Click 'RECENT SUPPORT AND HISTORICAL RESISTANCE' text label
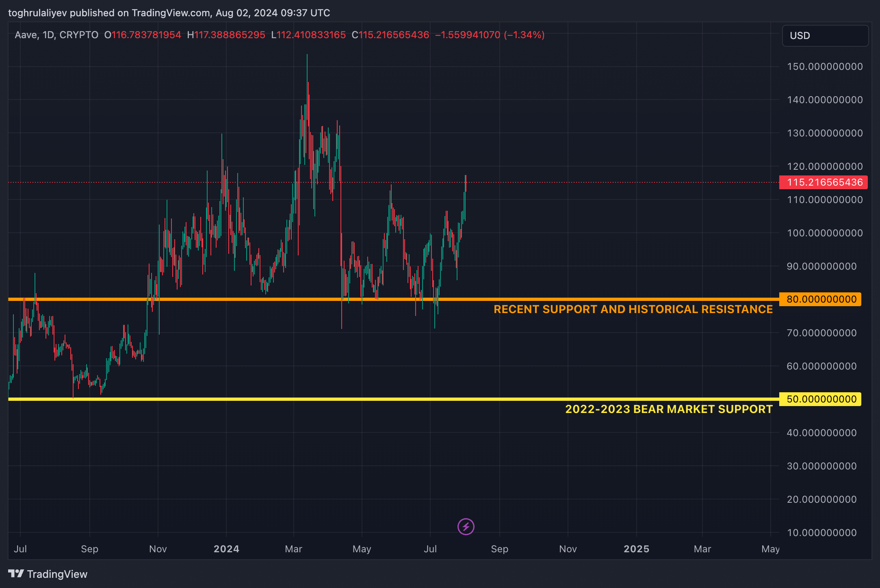The width and height of the screenshot is (880, 588). coord(633,309)
